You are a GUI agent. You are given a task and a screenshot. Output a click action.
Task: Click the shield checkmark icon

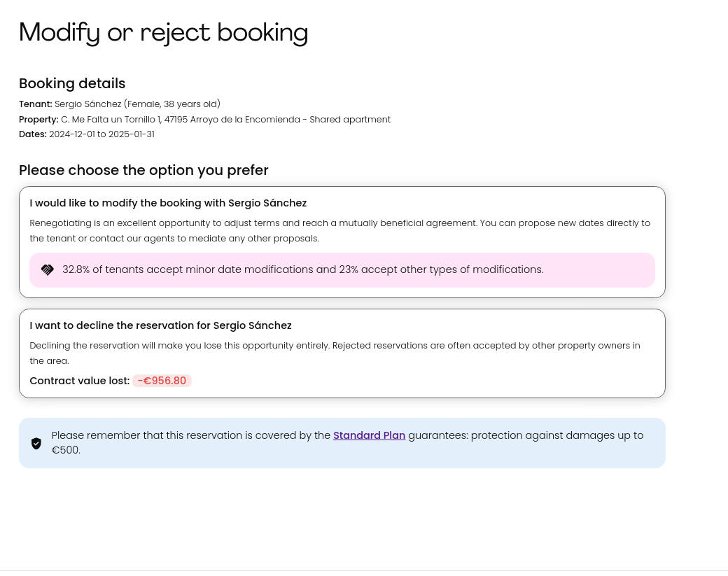(36, 443)
